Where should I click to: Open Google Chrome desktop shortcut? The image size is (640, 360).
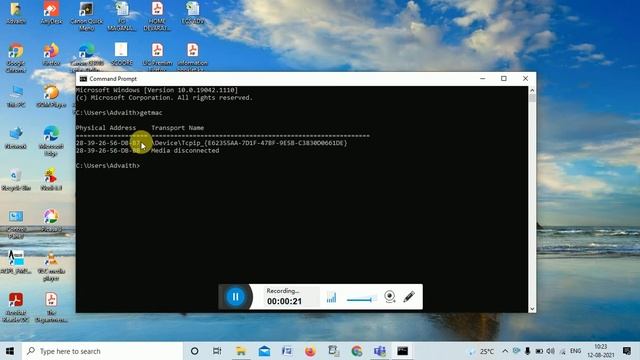pyautogui.click(x=16, y=58)
